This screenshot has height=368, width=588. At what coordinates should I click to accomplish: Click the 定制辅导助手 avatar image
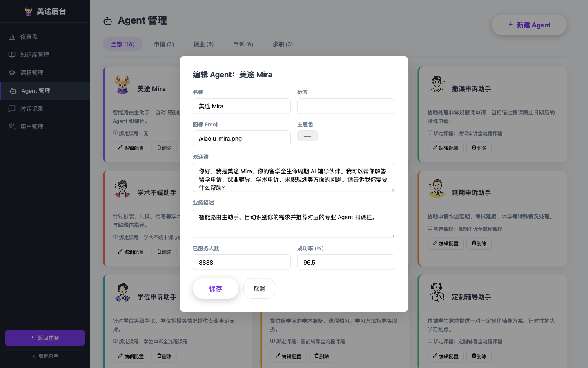click(x=437, y=293)
